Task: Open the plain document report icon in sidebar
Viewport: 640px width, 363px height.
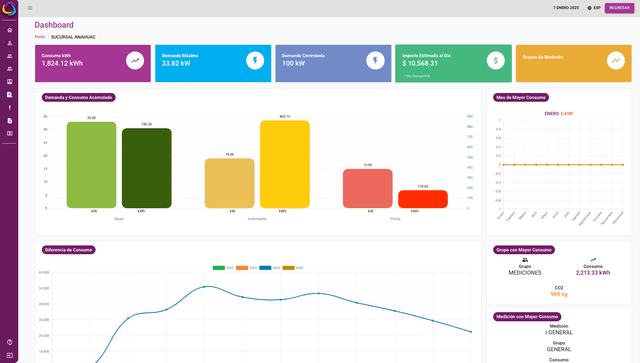Action: (x=9, y=121)
